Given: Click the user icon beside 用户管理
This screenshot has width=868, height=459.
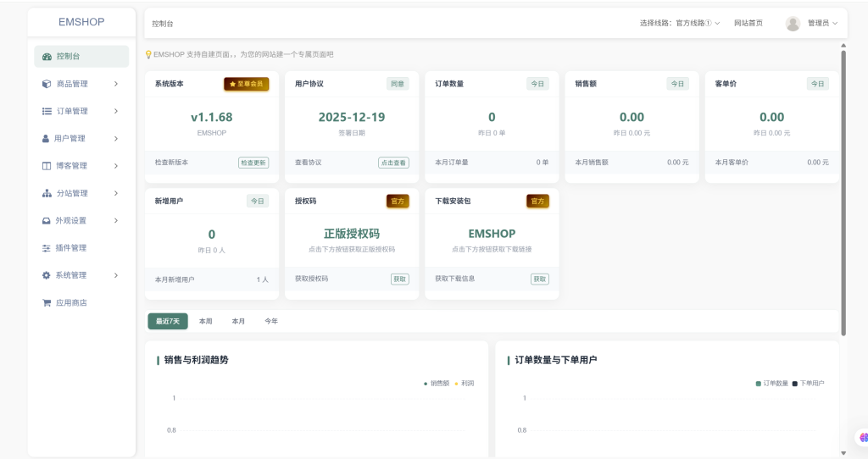Looking at the screenshot, I should coord(46,138).
